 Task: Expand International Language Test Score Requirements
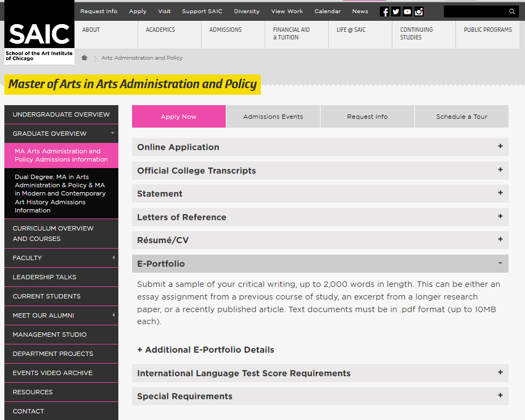(x=320, y=373)
